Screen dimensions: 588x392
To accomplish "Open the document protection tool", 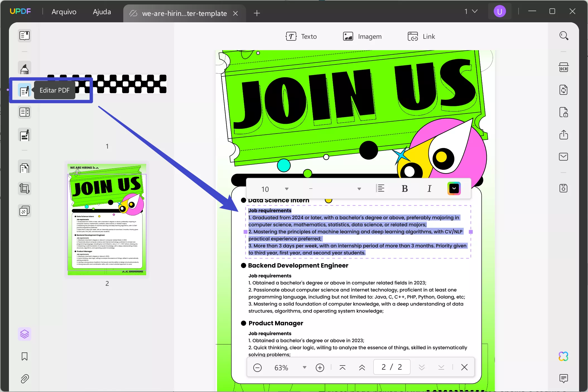I will 564,112.
